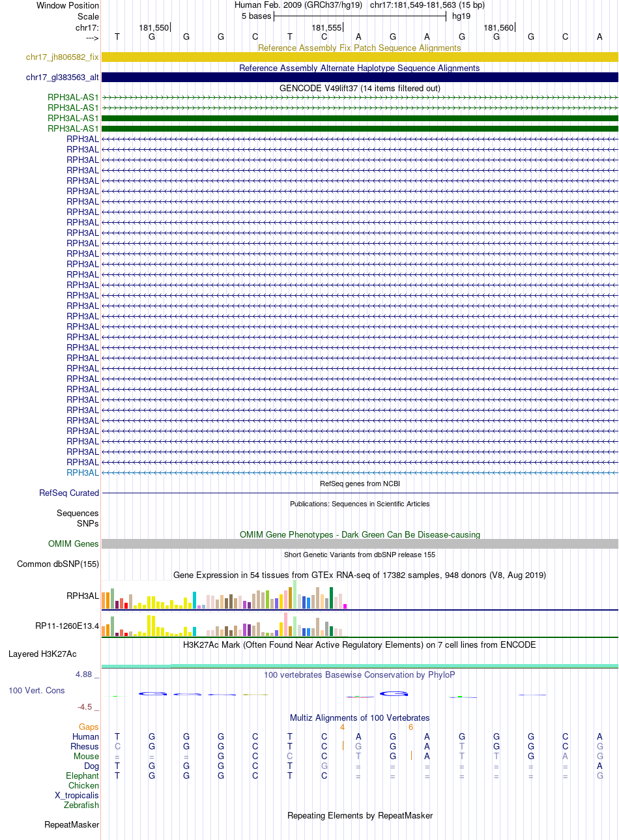This screenshot has height=840, width=619.
Task: Select the navy alternate haplotype alignment bar
Action: coord(360,78)
